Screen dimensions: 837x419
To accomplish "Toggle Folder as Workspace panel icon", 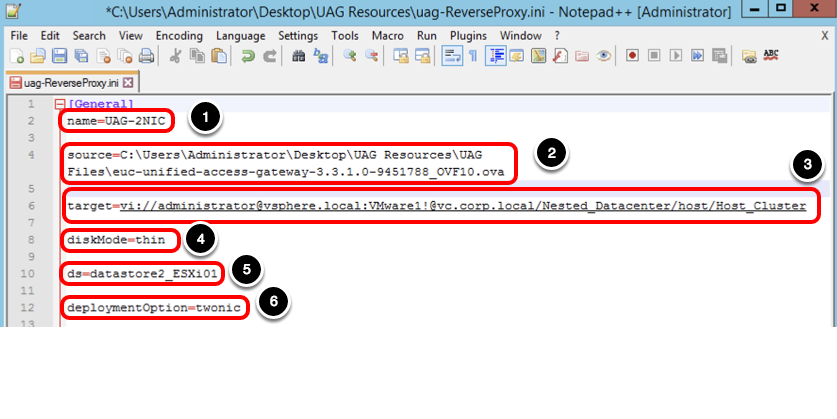I will [x=581, y=56].
